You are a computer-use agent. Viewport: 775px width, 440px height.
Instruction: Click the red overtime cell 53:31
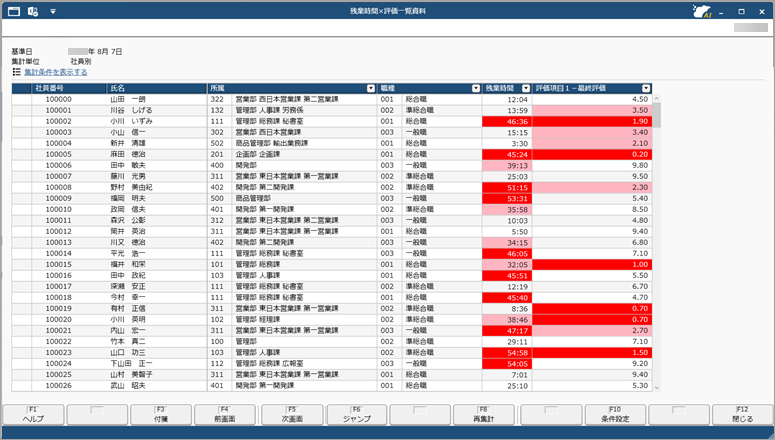click(507, 198)
